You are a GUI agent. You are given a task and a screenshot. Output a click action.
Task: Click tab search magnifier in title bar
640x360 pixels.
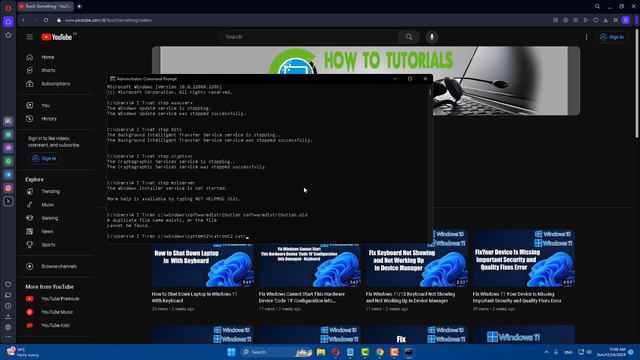pyautogui.click(x=597, y=7)
